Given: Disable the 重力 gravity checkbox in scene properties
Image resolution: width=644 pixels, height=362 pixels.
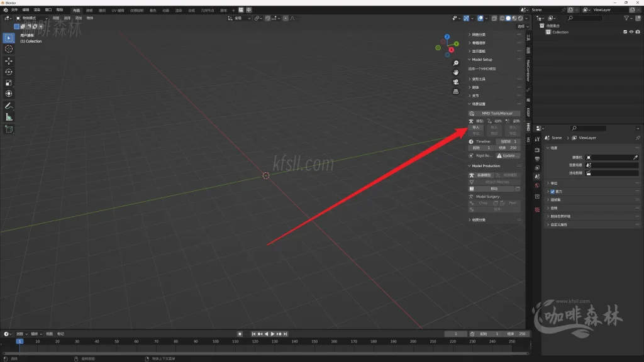Looking at the screenshot, I should pyautogui.click(x=553, y=192).
